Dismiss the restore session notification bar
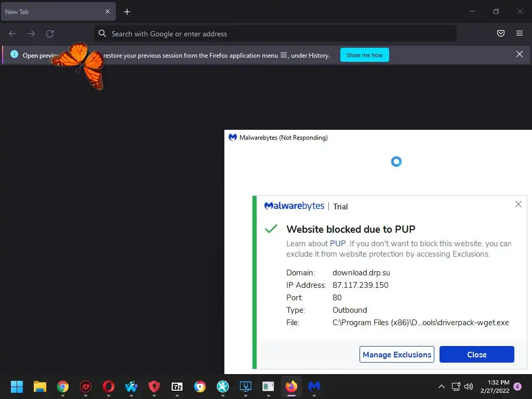This screenshot has width=532, height=399. coord(520,54)
